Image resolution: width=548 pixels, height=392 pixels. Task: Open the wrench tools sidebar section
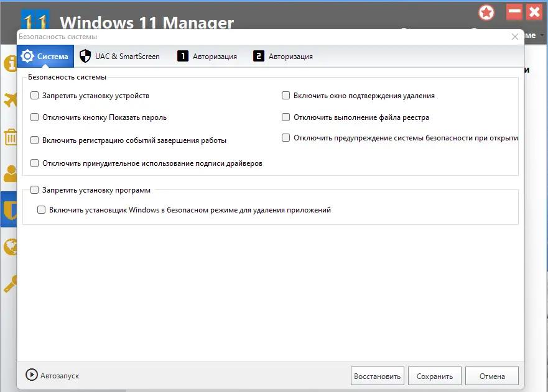(x=10, y=283)
